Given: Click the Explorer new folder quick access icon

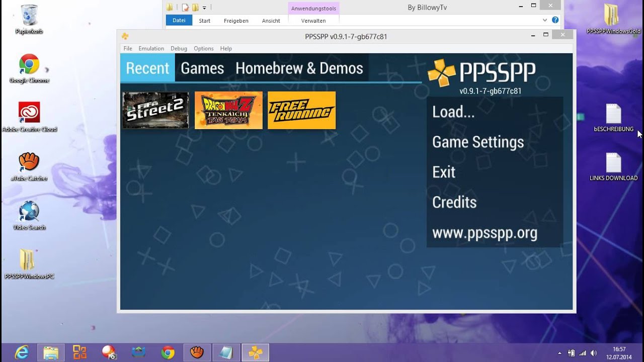Looking at the screenshot, I should [196, 7].
